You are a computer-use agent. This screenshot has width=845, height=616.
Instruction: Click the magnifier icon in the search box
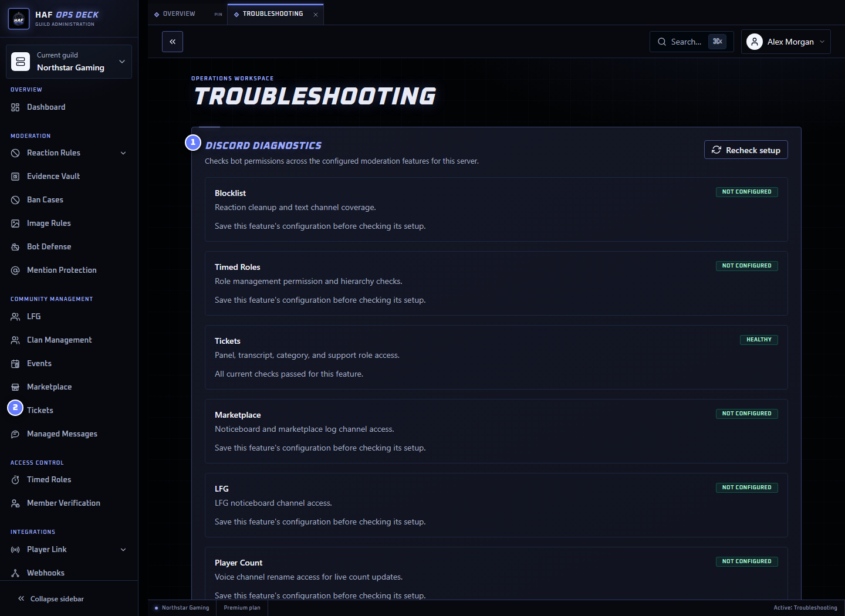click(662, 42)
